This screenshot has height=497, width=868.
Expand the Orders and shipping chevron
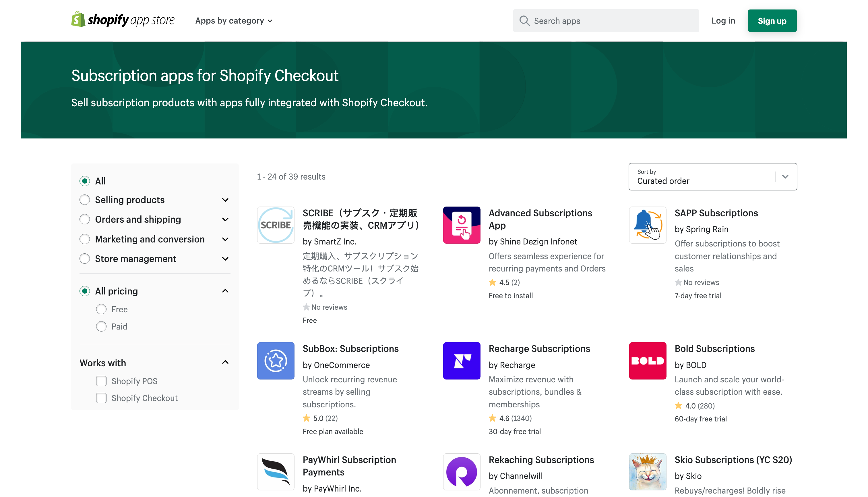pyautogui.click(x=225, y=219)
